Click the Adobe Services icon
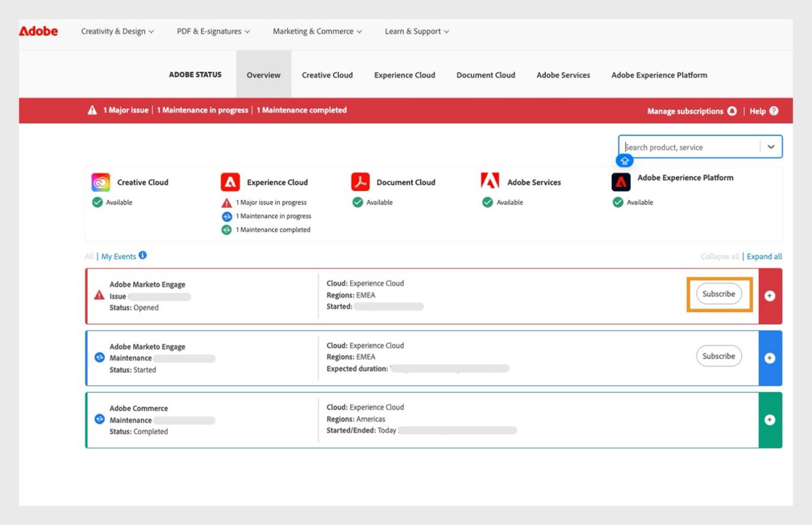The height and width of the screenshot is (525, 812). click(489, 182)
